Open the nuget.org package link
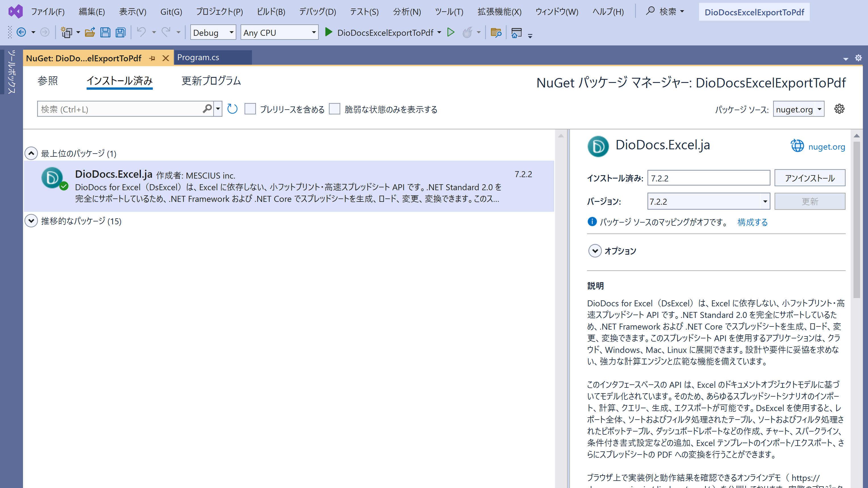The image size is (868, 488). click(x=827, y=146)
